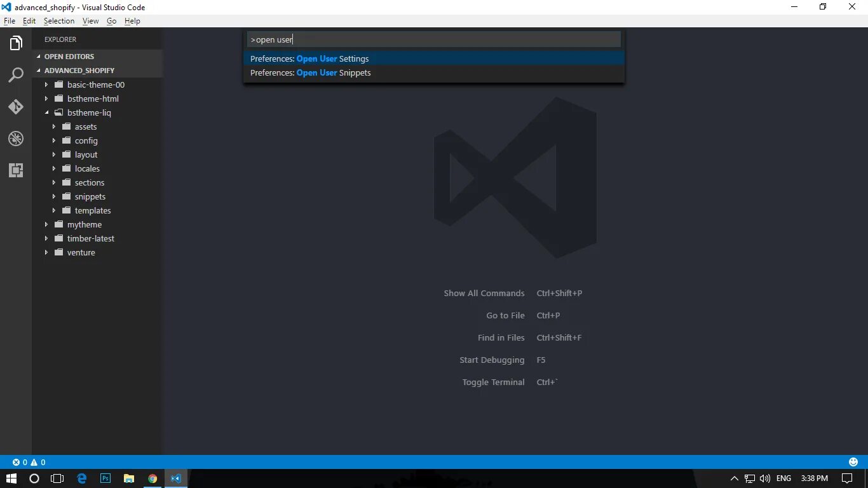Expand the config folder arrow

pyautogui.click(x=54, y=140)
